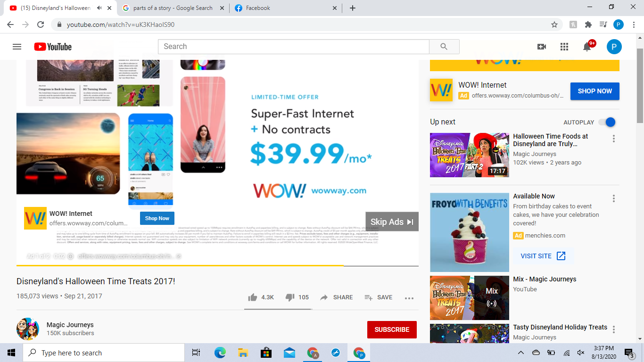Screen dimensions: 644x362
Task: Open the Chrome extensions puzzle icon
Action: pos(588,25)
